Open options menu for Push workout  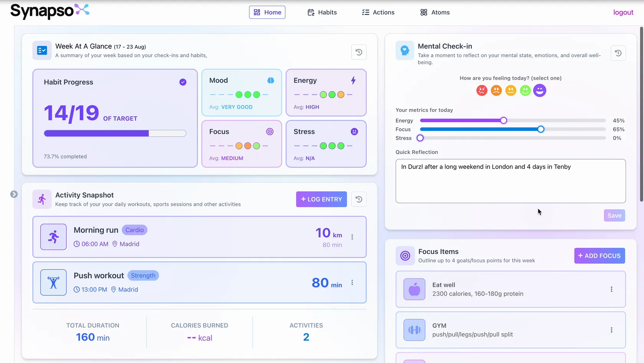tap(352, 283)
